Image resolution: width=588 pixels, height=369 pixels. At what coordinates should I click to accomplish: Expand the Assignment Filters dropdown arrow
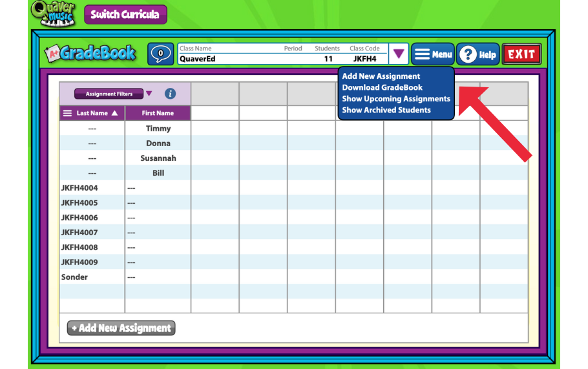point(149,93)
